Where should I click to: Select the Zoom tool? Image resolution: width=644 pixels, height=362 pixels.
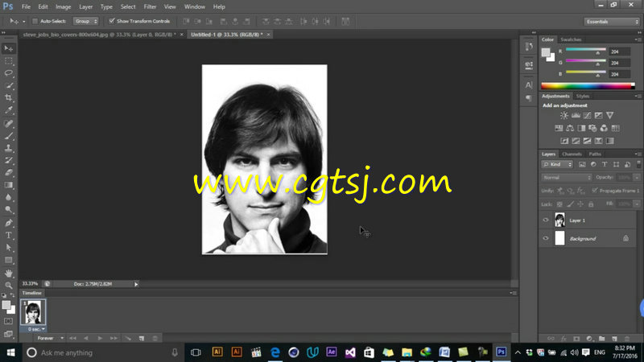pyautogui.click(x=9, y=286)
